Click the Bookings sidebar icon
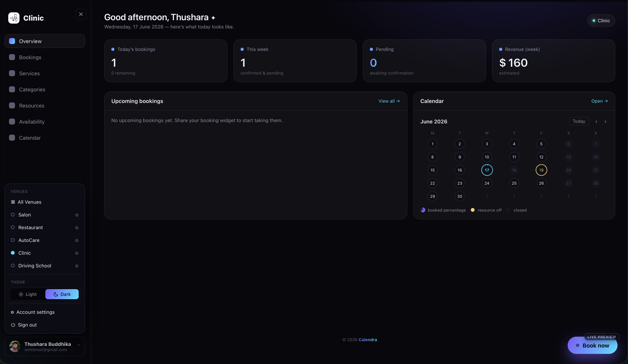Image resolution: width=628 pixels, height=364 pixels. click(x=12, y=57)
